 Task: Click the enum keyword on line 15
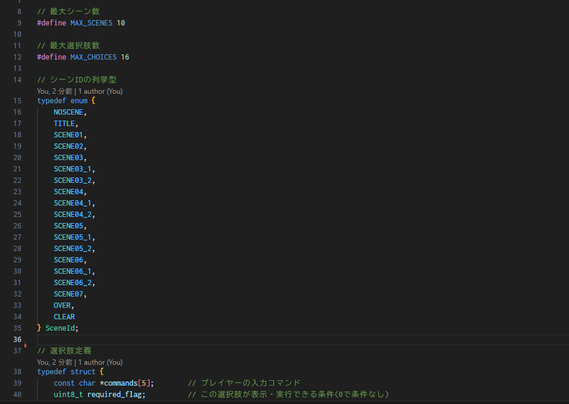point(79,101)
